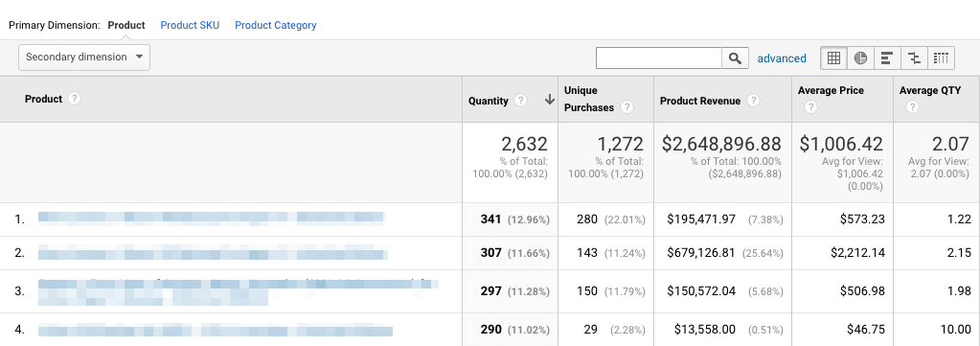
Task: Switch to the data table view
Action: pyautogui.click(x=833, y=58)
